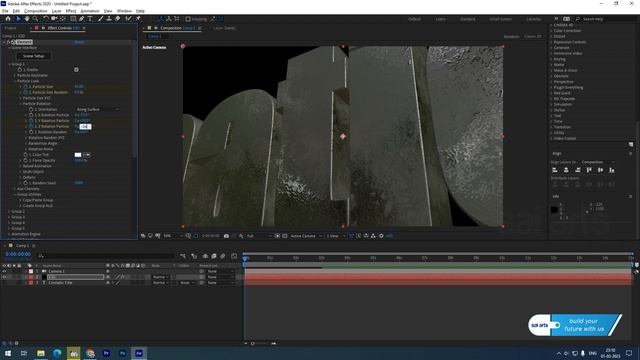640x360 pixels.
Task: Click Align Top icon in Align panel
Action: tap(589, 170)
